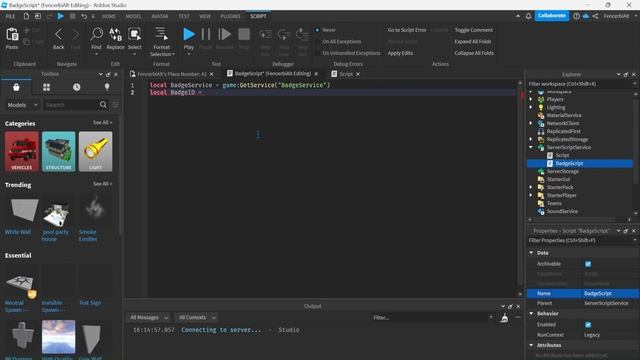Toggle the Archivable property checkbox

click(588, 264)
